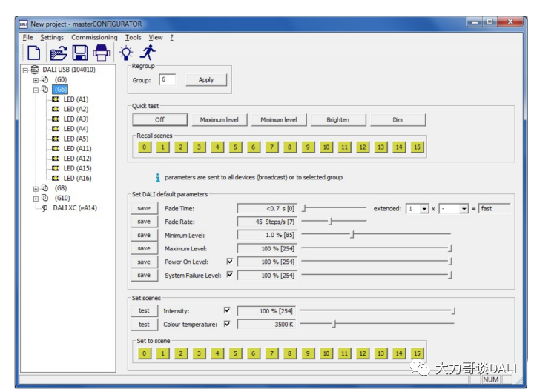Click the Regroup Group number field

[166, 79]
